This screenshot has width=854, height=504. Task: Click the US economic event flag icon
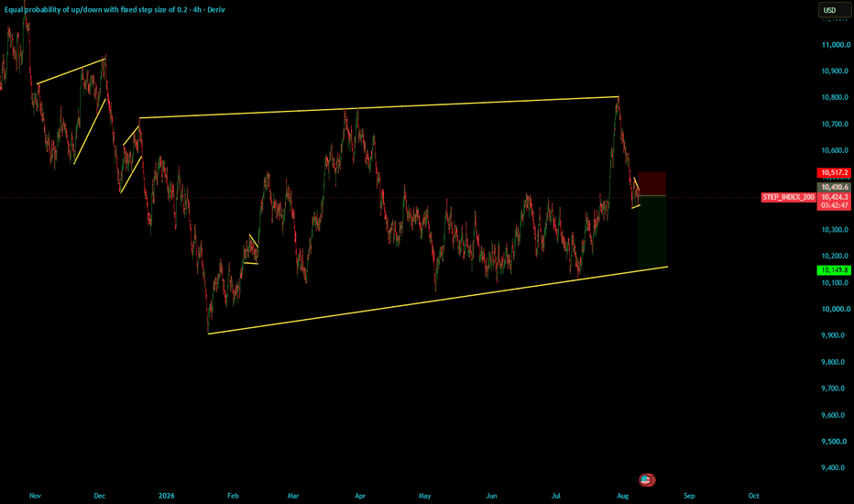[x=645, y=480]
